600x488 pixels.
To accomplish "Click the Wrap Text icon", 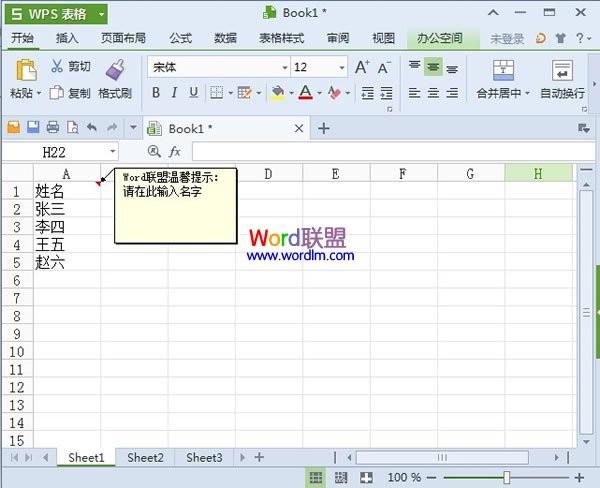I will [x=562, y=70].
